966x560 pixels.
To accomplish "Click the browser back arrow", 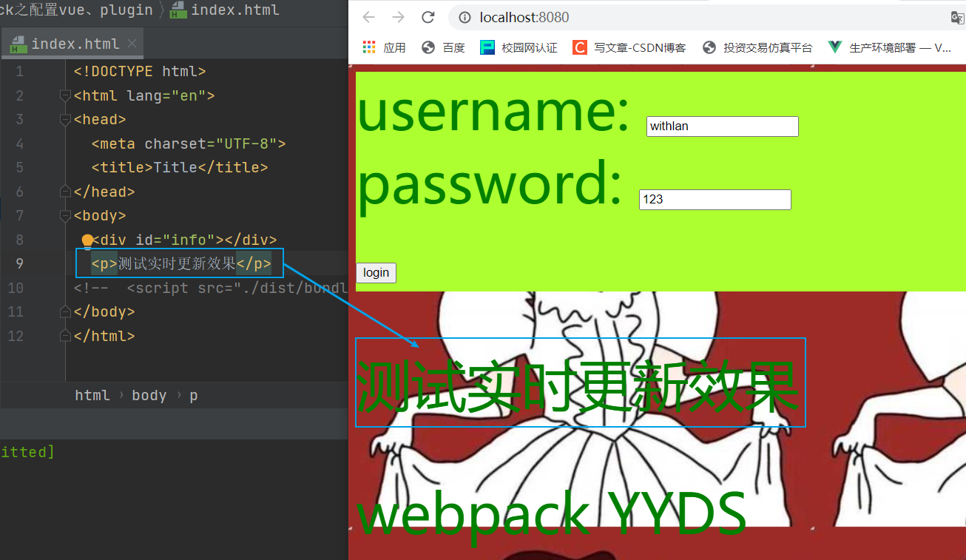I will [368, 17].
